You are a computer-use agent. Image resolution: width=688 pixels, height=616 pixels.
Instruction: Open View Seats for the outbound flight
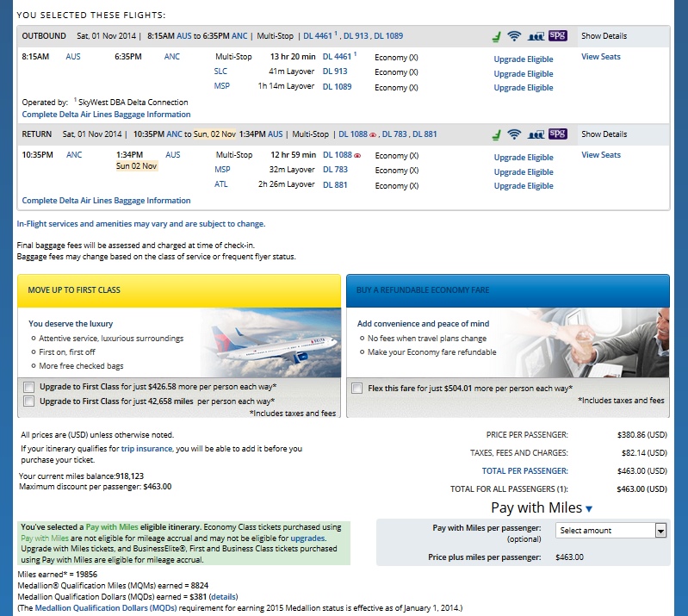click(600, 57)
